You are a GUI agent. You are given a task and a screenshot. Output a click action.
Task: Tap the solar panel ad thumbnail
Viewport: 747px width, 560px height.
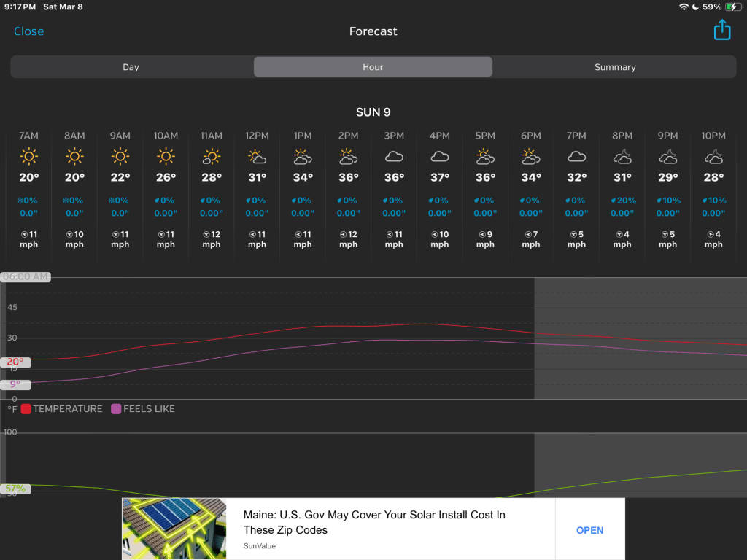click(x=174, y=529)
